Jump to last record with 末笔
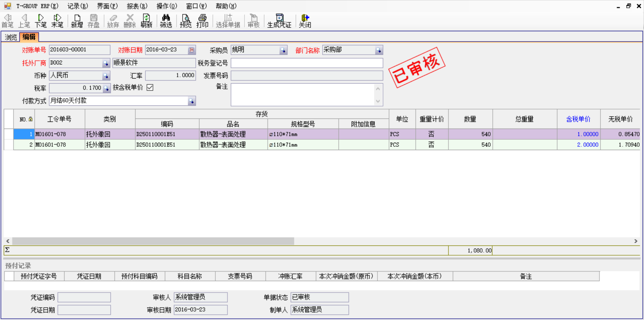Viewport: 644px width, 320px height. click(57, 21)
